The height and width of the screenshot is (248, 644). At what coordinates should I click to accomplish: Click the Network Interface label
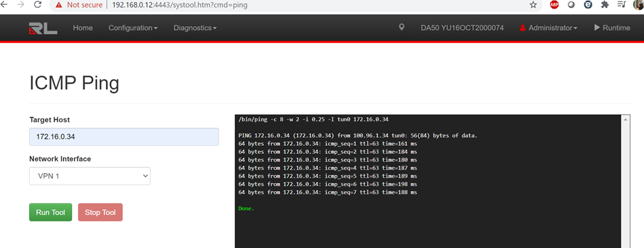coord(60,158)
